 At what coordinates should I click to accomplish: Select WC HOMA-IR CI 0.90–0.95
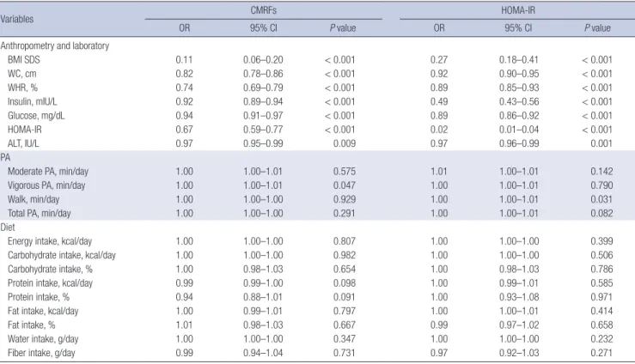click(519, 74)
